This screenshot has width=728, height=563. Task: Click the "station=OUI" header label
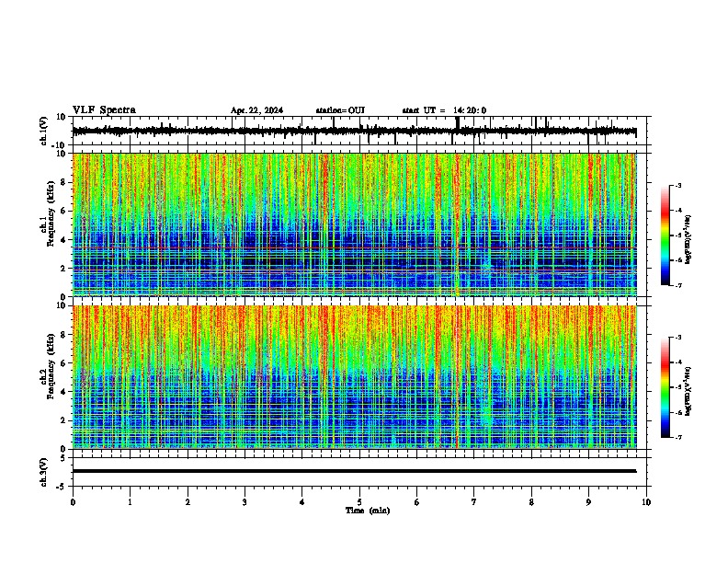point(340,110)
